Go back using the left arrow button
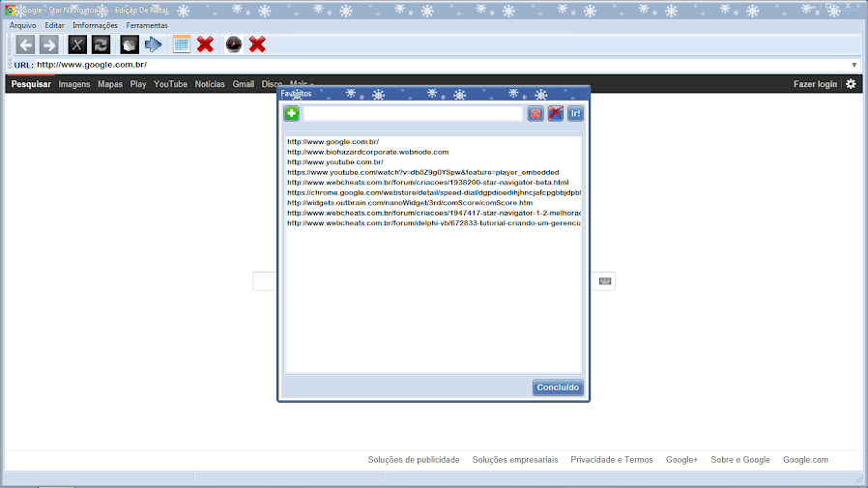The height and width of the screenshot is (488, 868). pos(25,44)
